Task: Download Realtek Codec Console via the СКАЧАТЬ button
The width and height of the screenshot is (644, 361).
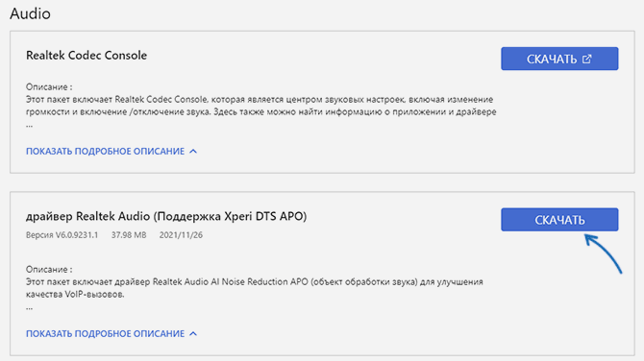Action: pyautogui.click(x=559, y=59)
